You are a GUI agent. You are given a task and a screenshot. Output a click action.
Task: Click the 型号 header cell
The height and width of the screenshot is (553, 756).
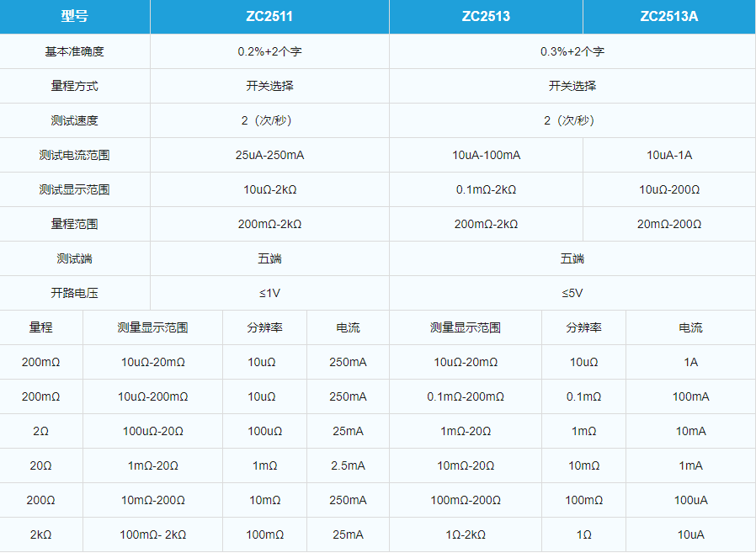click(75, 16)
